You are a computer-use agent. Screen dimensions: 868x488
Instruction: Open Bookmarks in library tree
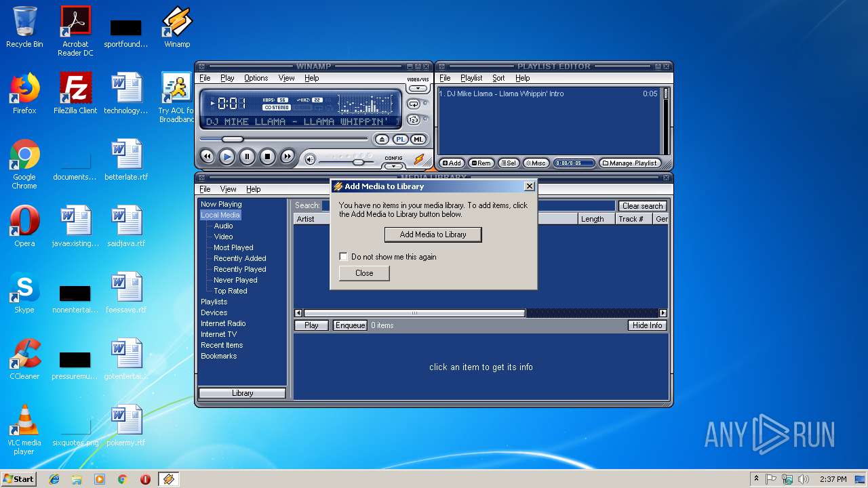coord(218,356)
